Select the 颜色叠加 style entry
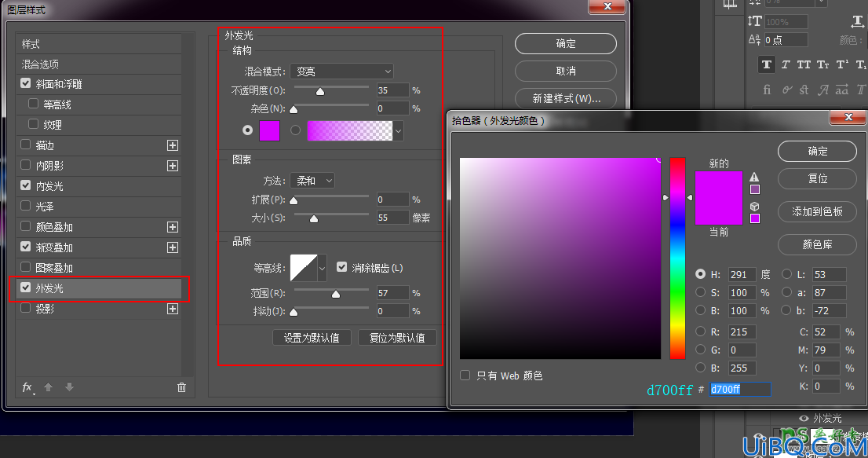Screen dimensions: 868x458 click(99, 227)
